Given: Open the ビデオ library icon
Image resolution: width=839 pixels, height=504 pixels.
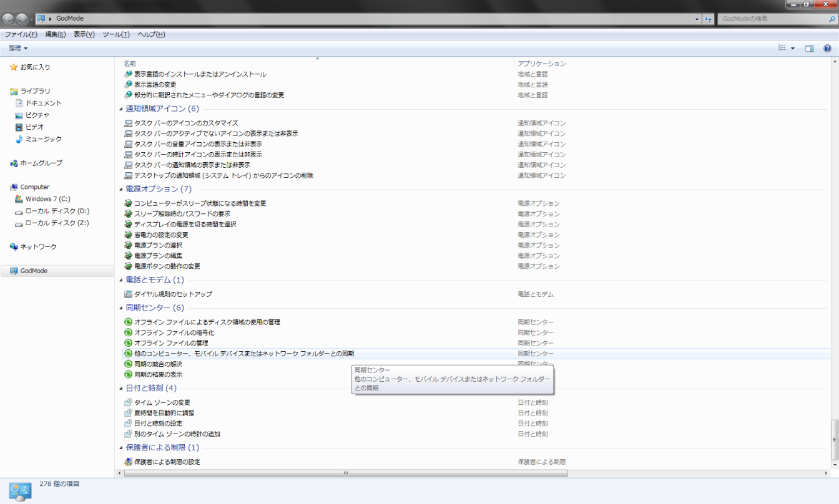Looking at the screenshot, I should (19, 127).
